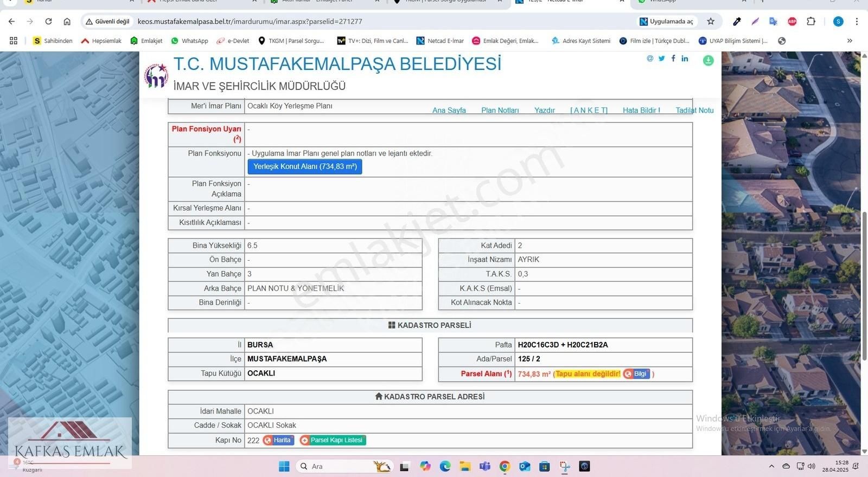Open Google Chrome taskbar icon
The height and width of the screenshot is (477, 868).
pyautogui.click(x=505, y=466)
